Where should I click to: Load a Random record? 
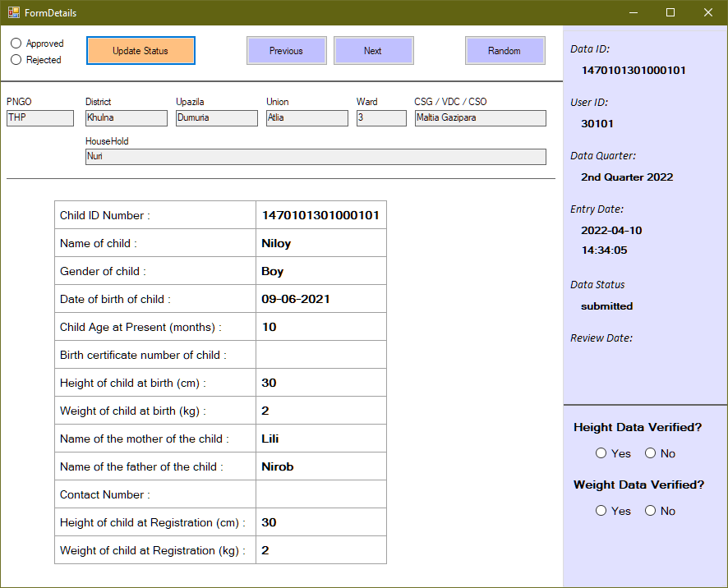point(505,50)
